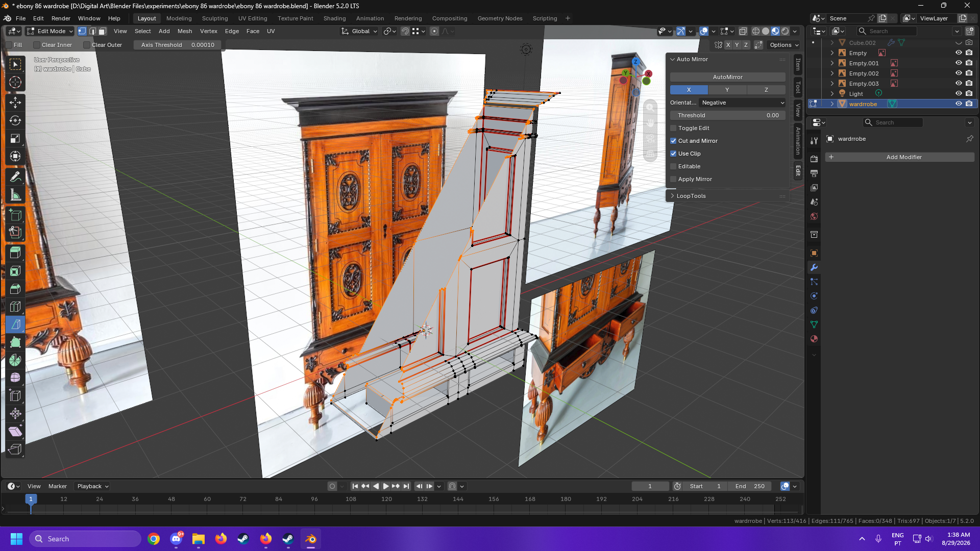The height and width of the screenshot is (551, 980).
Task: Activate the Move tool
Action: (x=15, y=102)
